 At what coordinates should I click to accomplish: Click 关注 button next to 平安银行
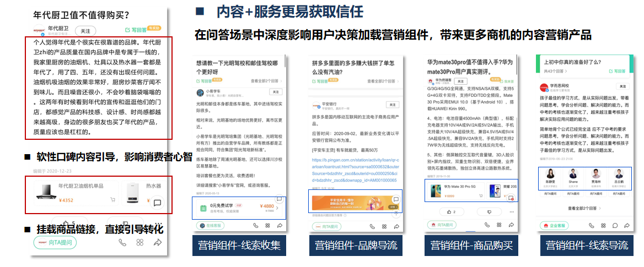(x=393, y=105)
